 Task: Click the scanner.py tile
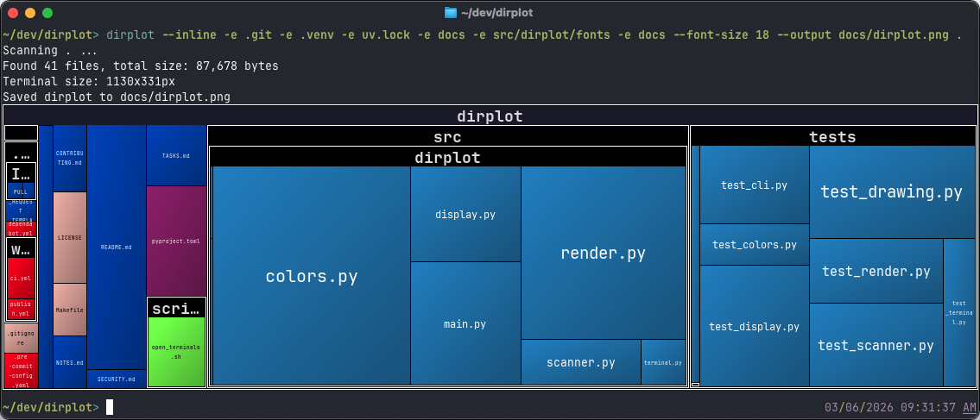click(x=581, y=362)
